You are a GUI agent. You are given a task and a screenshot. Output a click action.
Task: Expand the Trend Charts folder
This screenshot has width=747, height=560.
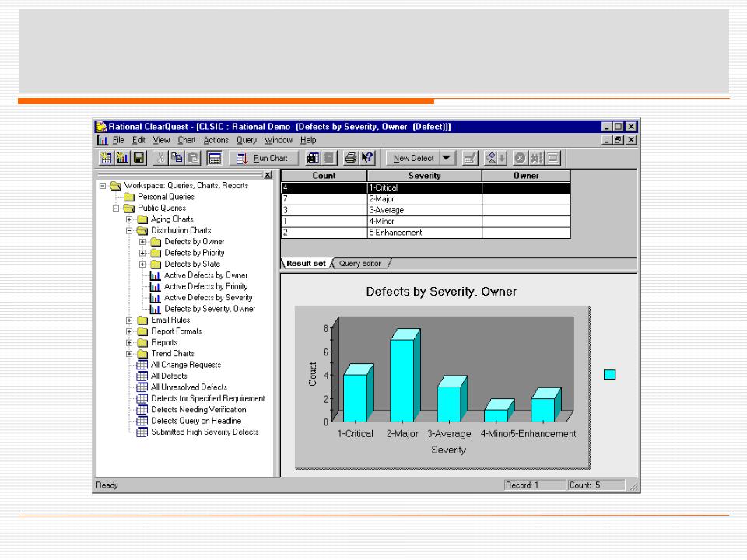[129, 354]
